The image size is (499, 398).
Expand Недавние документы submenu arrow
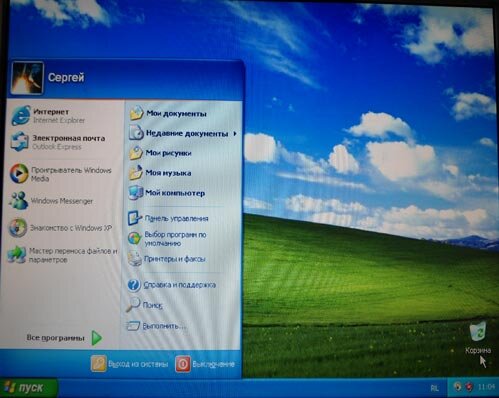point(235,133)
